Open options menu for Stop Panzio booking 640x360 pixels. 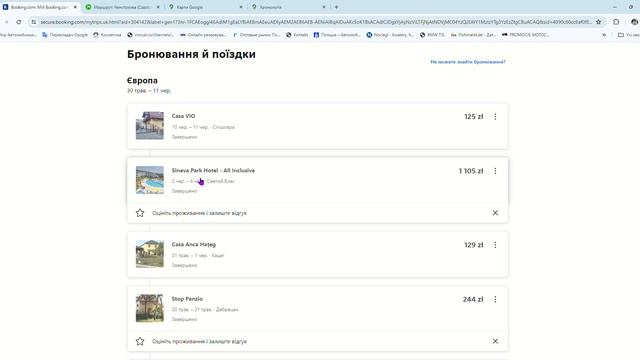[x=495, y=299]
